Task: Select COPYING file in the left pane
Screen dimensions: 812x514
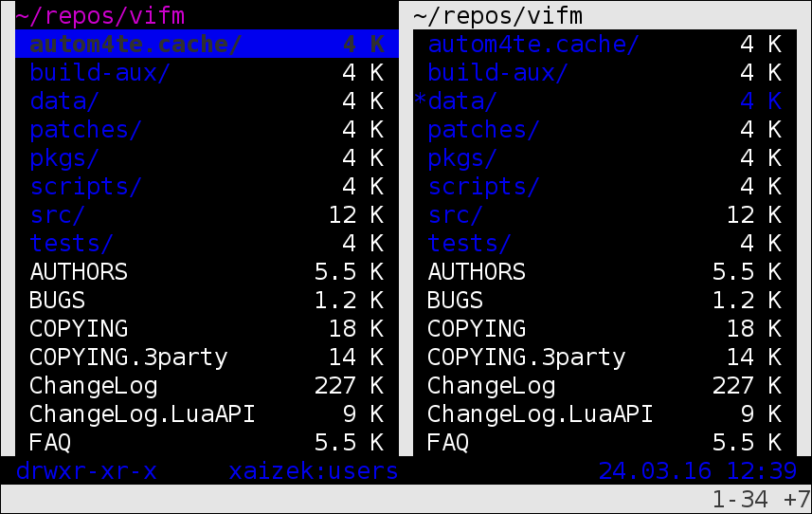Action: (x=208, y=329)
